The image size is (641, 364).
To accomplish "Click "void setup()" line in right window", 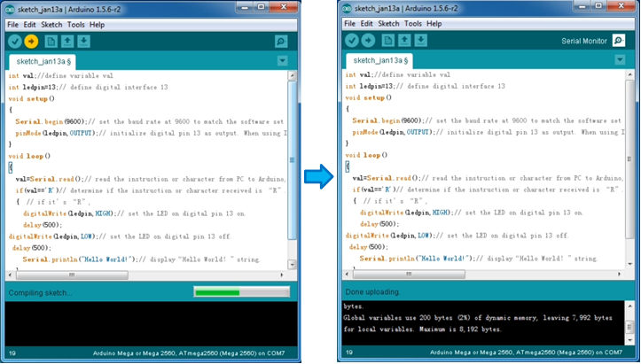I will click(368, 97).
